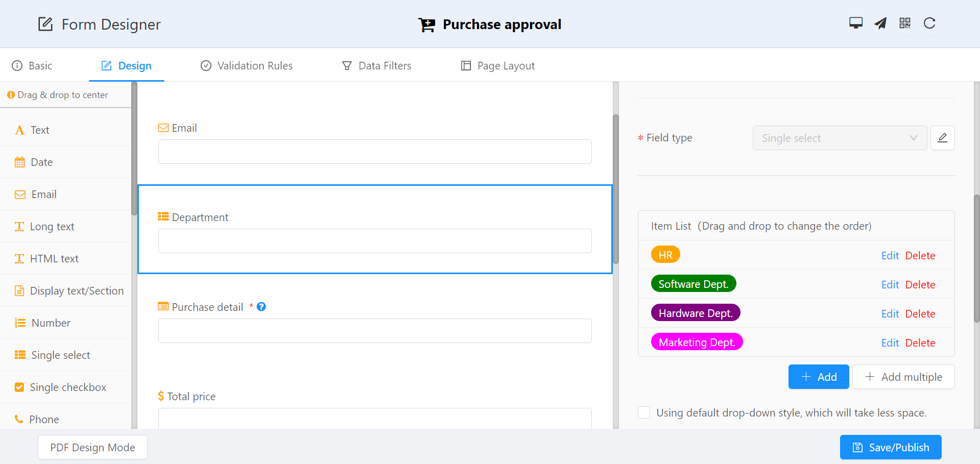Screen dimensions: 980x464
Task: Click the Date calendar icon in sidebar
Action: 20,162
